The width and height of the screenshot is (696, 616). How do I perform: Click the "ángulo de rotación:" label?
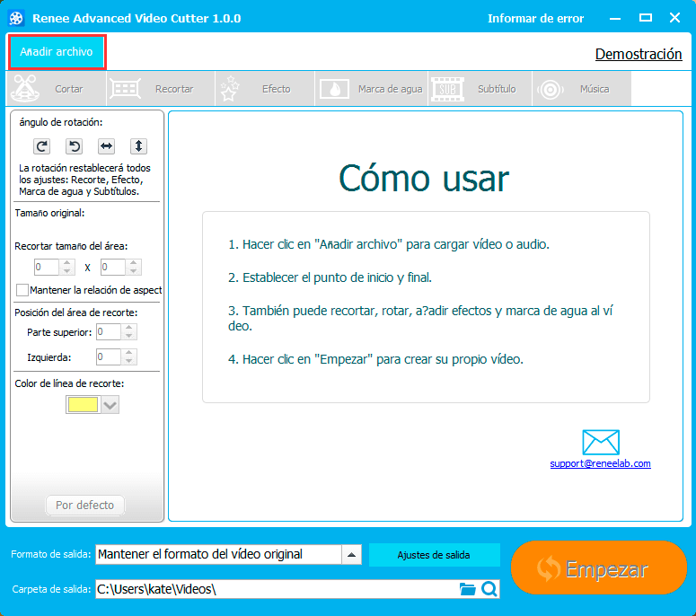pyautogui.click(x=61, y=122)
